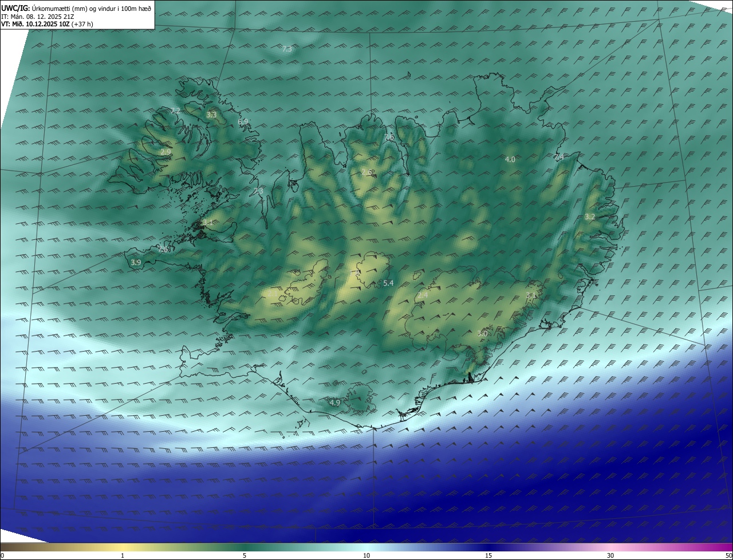The image size is (733, 560).
Task: Click color scale tick label 50
Action: [729, 555]
